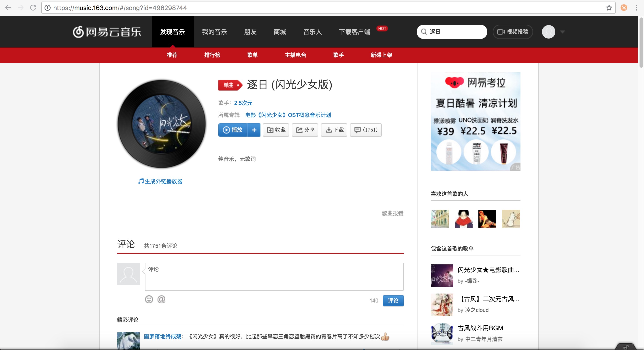Click the NetEase Cloud Music logo

point(107,32)
